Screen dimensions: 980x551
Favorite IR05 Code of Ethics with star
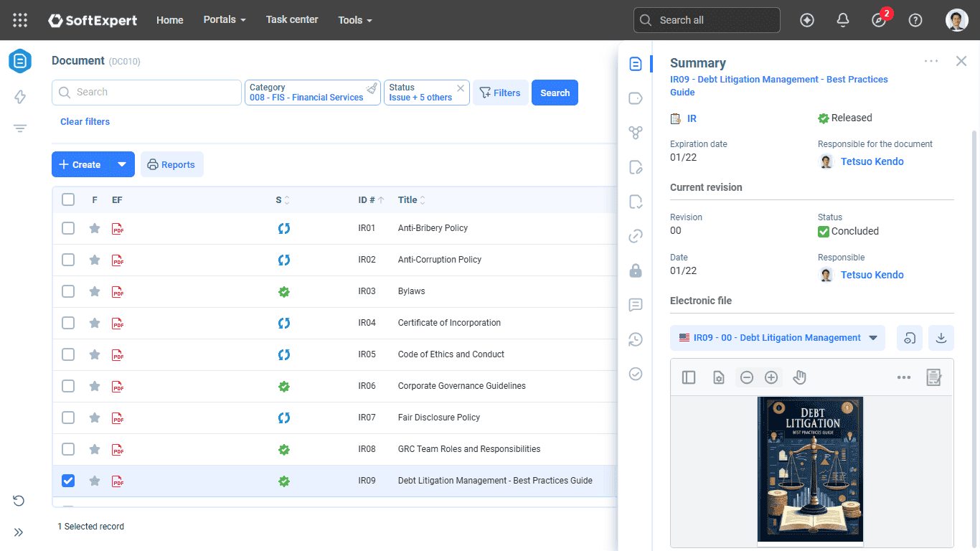point(95,354)
